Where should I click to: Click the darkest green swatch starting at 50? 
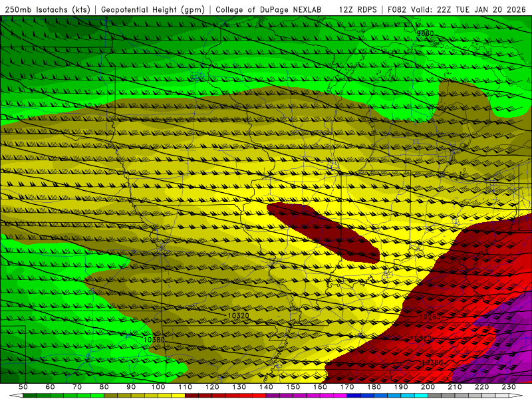click(x=30, y=396)
